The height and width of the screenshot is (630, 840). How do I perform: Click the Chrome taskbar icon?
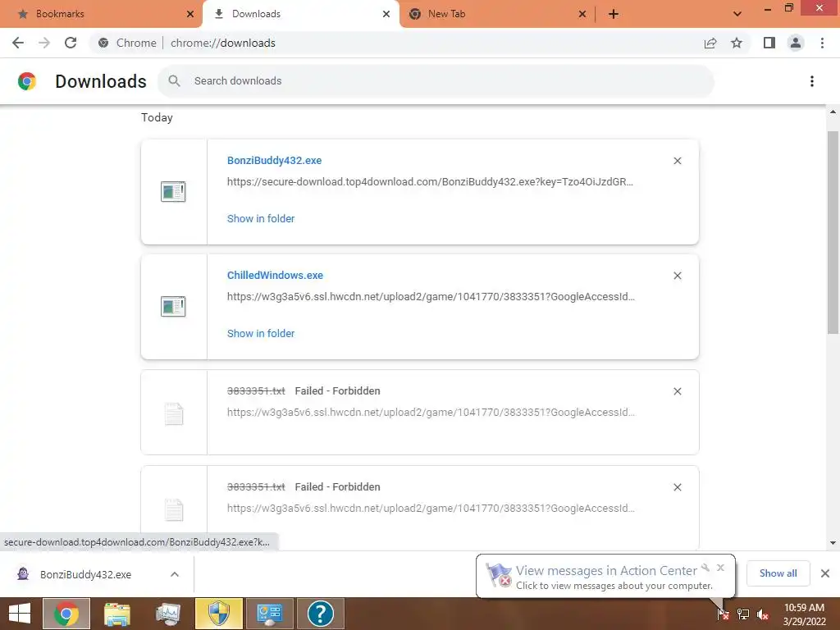pos(66,614)
